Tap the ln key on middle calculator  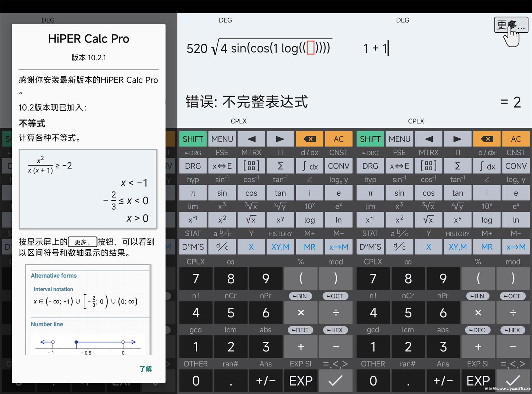coord(339,220)
